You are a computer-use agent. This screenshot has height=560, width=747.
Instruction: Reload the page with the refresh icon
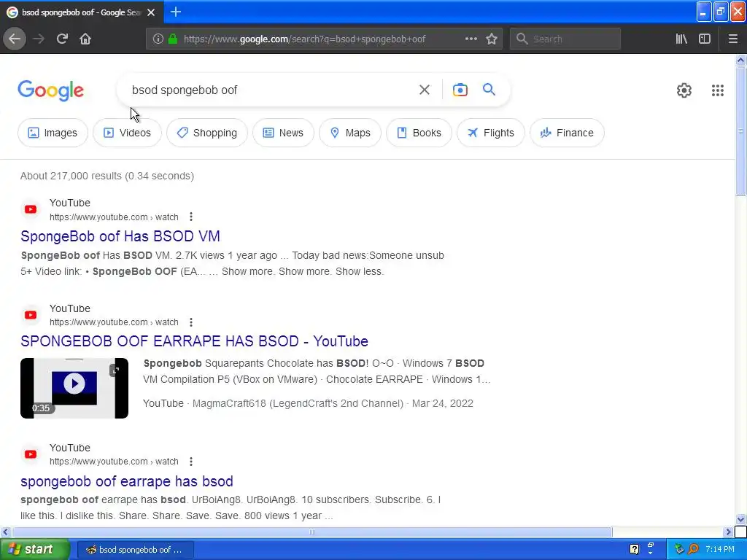coord(62,39)
